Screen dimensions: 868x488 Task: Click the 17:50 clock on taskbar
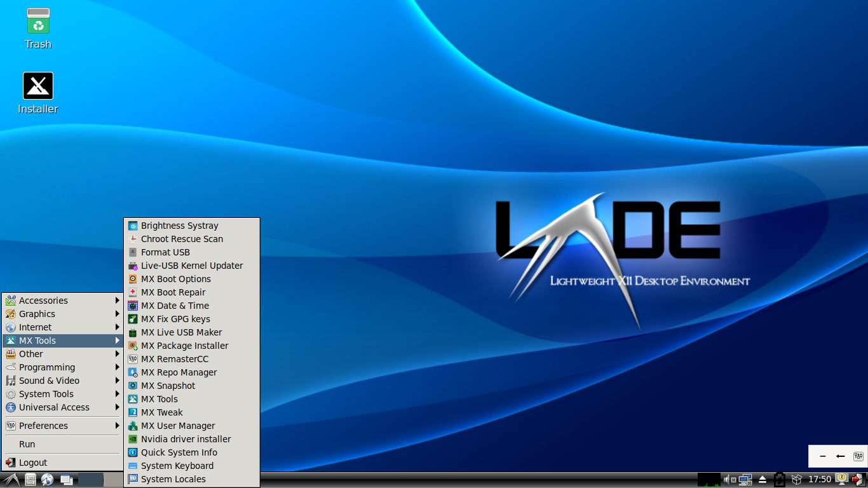pyautogui.click(x=820, y=479)
